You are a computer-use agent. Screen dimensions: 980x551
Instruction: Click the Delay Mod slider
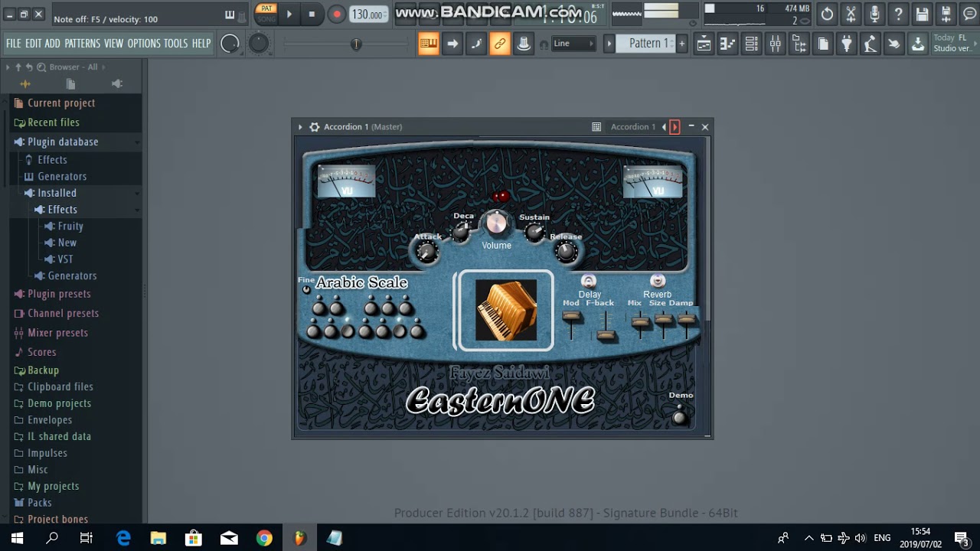click(572, 317)
